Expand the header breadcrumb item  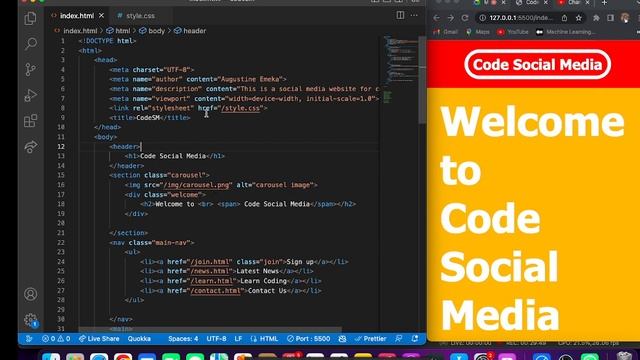[x=190, y=31]
